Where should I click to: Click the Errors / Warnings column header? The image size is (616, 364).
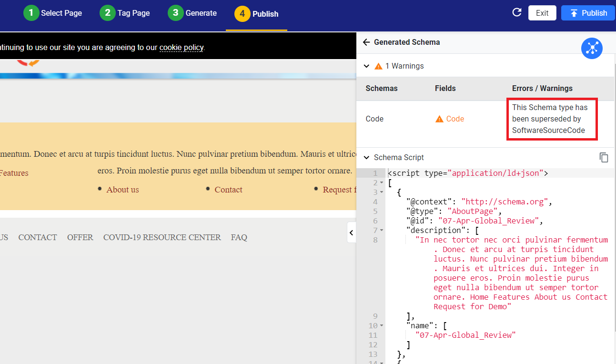(543, 89)
